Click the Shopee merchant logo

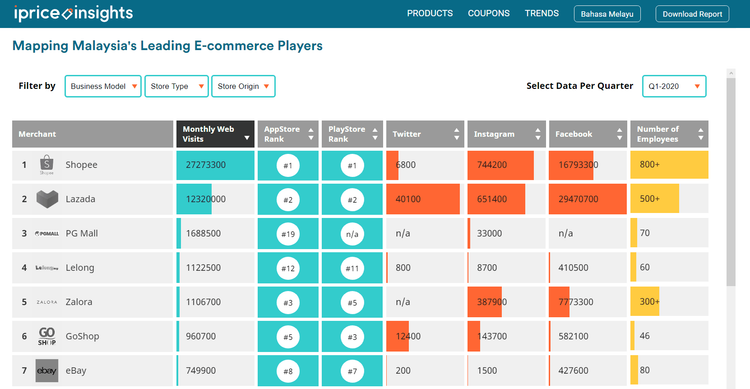point(46,165)
